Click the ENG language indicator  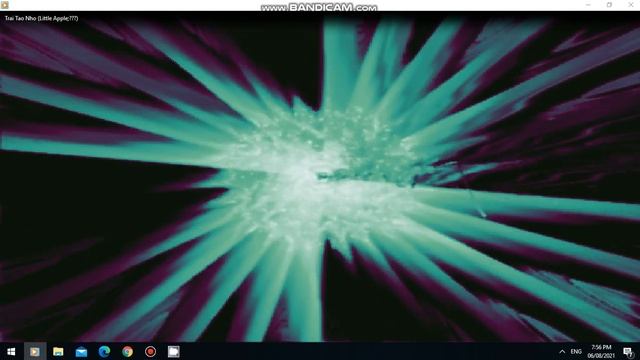click(x=576, y=351)
